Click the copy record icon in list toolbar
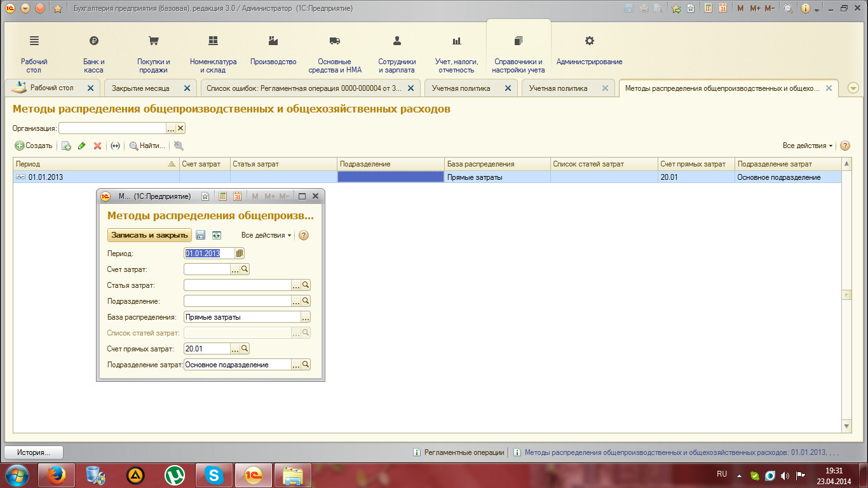Screen dimensions: 868x488 [66, 146]
